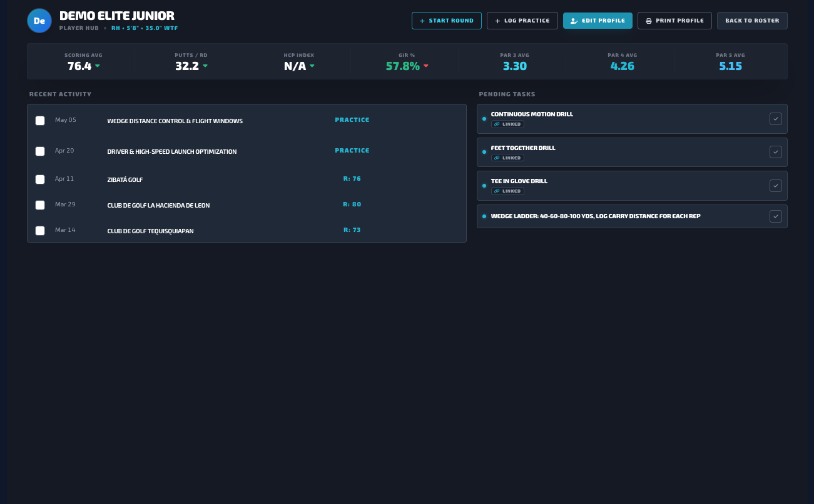Click the Mar 29 date
814x504 pixels.
pos(65,204)
